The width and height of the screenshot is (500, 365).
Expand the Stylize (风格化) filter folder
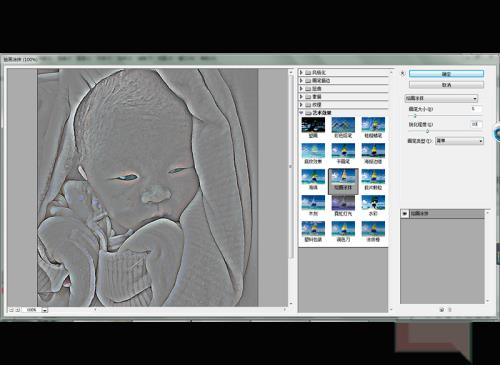tap(301, 72)
